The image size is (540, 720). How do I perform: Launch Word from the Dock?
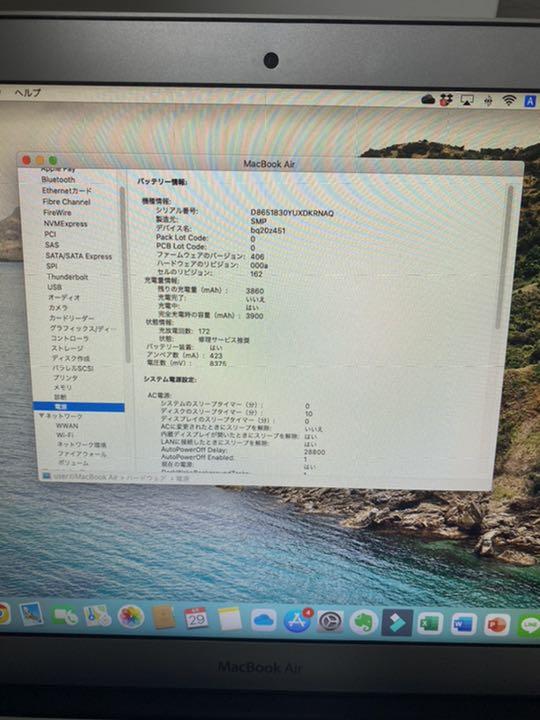[x=464, y=624]
